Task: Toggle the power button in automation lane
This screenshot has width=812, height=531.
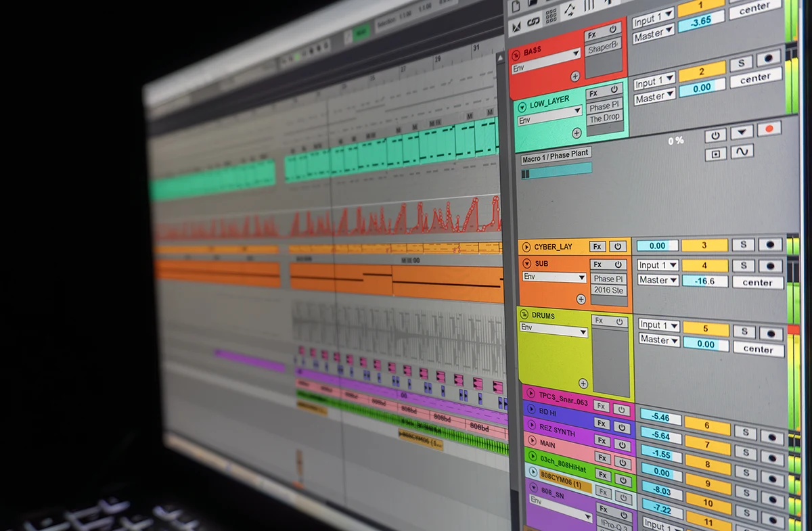Action: pos(715,135)
